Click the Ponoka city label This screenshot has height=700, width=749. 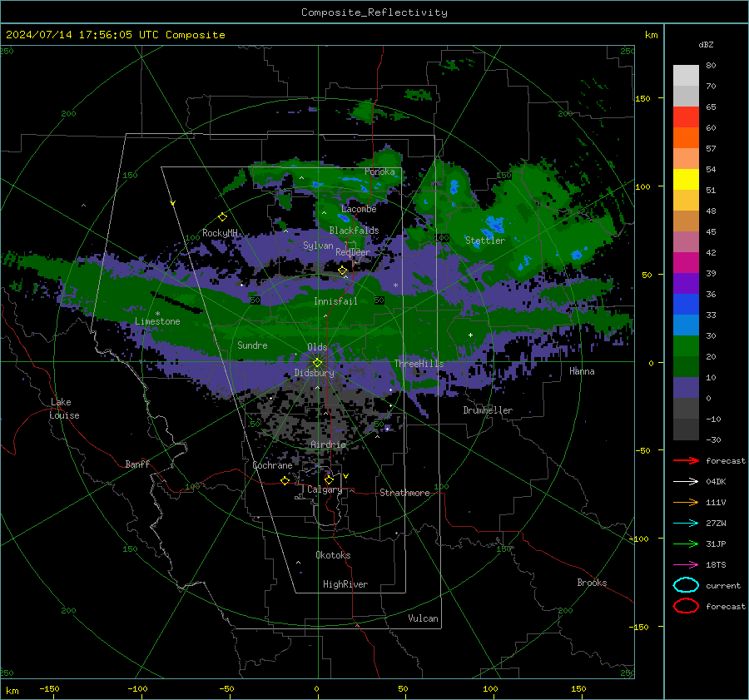379,171
